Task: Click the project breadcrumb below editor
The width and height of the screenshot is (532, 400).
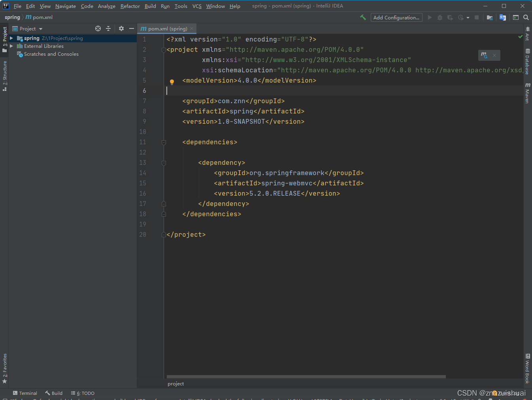Action: (175, 384)
